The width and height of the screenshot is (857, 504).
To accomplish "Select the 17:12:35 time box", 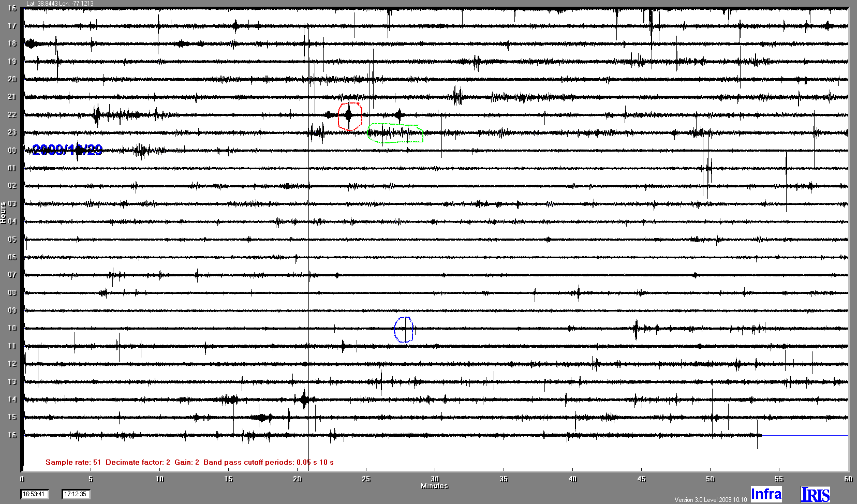I will click(x=76, y=494).
